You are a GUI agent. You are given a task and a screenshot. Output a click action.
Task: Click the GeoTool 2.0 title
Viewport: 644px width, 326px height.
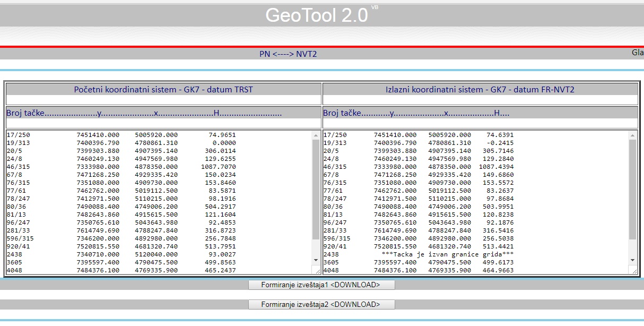[317, 15]
